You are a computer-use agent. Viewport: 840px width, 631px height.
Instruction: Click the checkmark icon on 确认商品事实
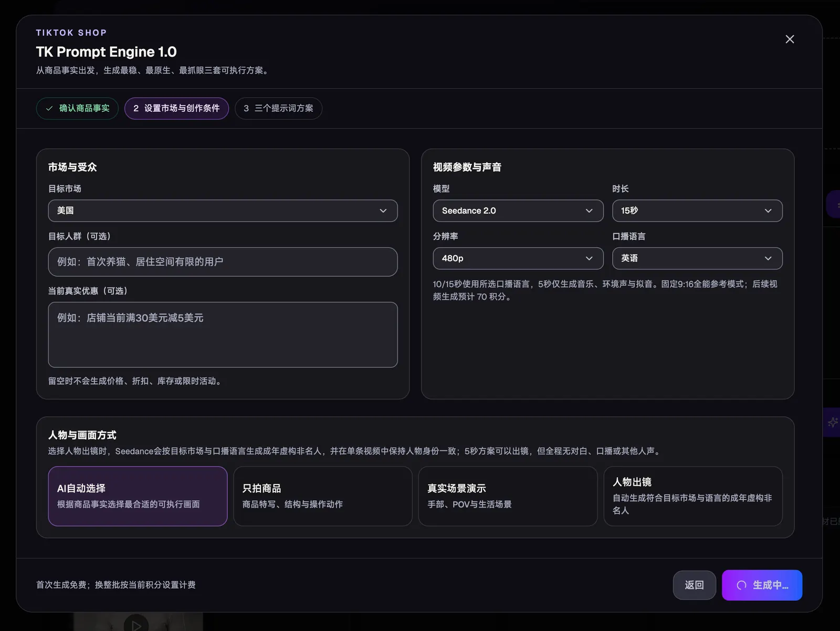[x=49, y=108]
